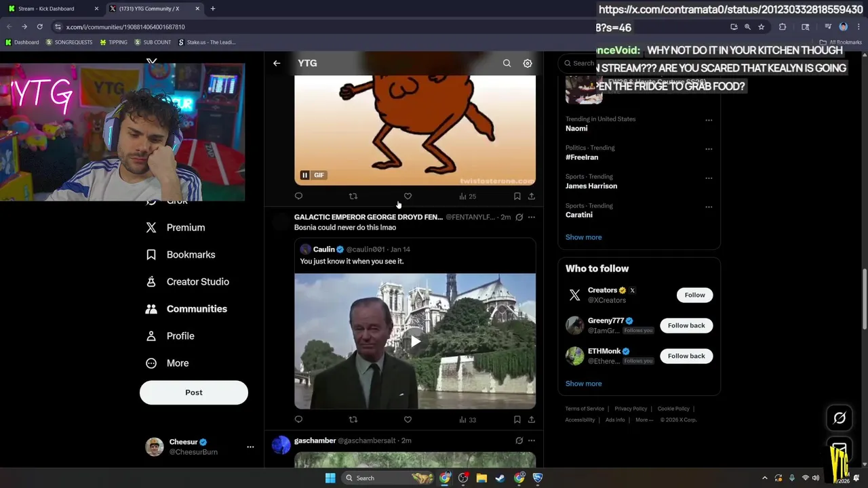This screenshot has height=488, width=868.
Task: Open Profile in sidebar
Action: click(170, 336)
